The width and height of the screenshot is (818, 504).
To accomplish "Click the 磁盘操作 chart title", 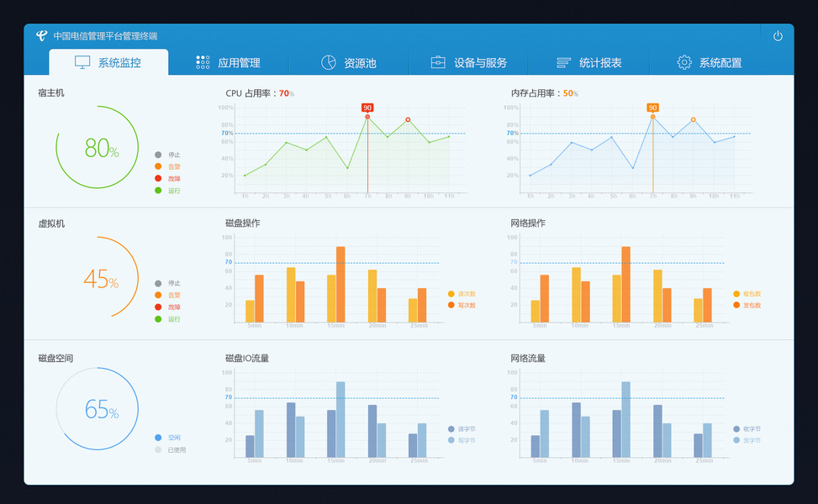I will coord(243,223).
